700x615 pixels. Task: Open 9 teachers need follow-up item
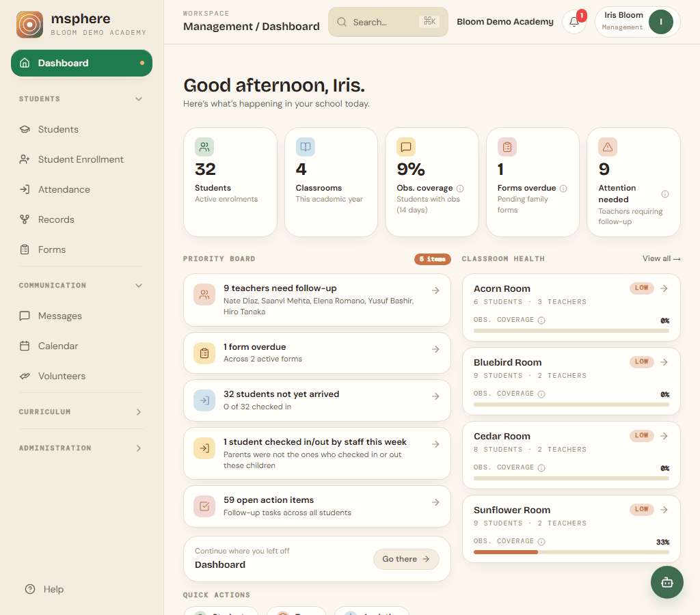[317, 300]
